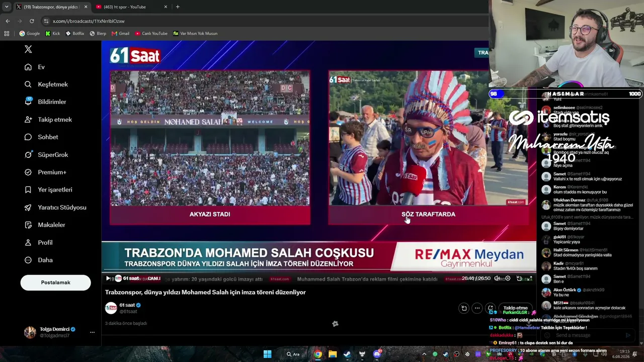Play the broadcast video
644x362 pixels.
(x=108, y=279)
